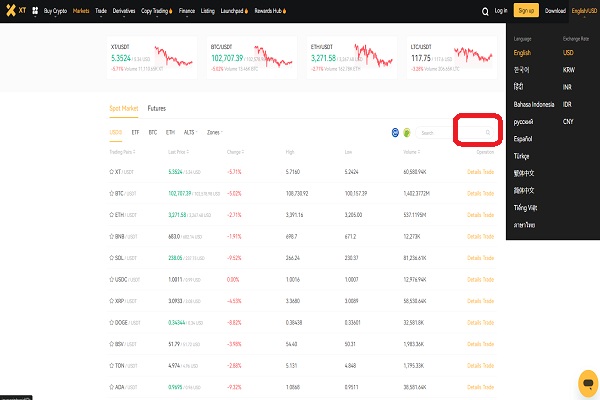Switch to the Futures tab
The image size is (600, 400).
157,108
